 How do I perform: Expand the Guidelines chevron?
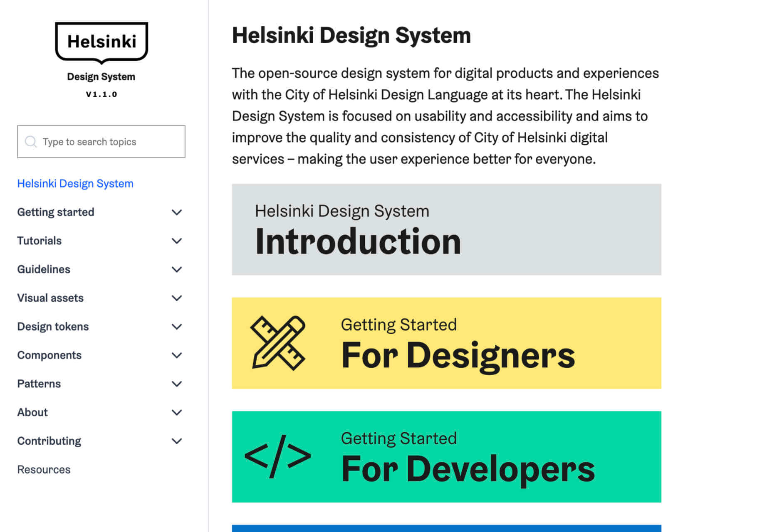(177, 270)
